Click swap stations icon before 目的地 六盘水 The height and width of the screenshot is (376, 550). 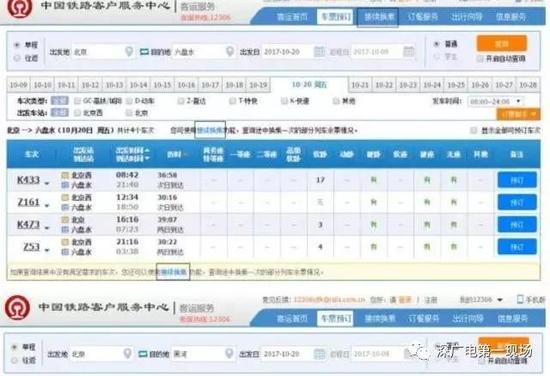click(x=144, y=52)
